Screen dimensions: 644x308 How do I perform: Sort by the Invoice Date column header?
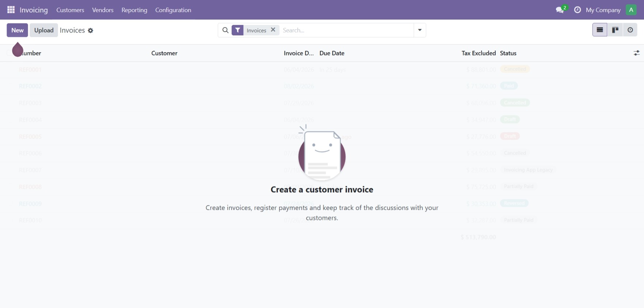click(299, 53)
